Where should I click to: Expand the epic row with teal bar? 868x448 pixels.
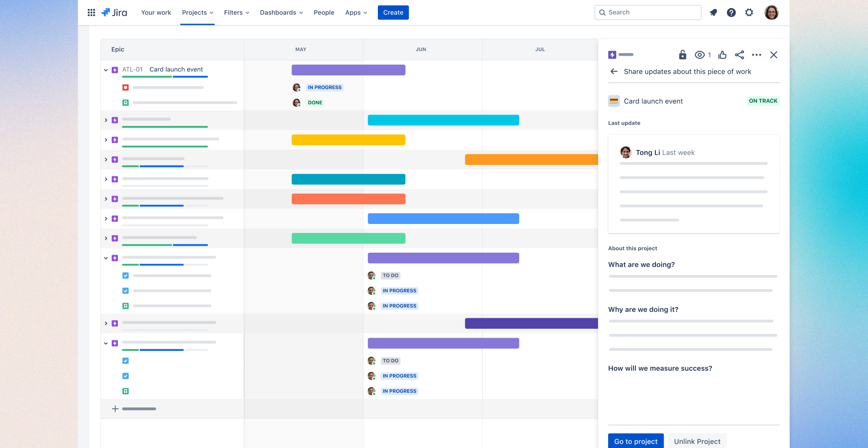point(106,180)
